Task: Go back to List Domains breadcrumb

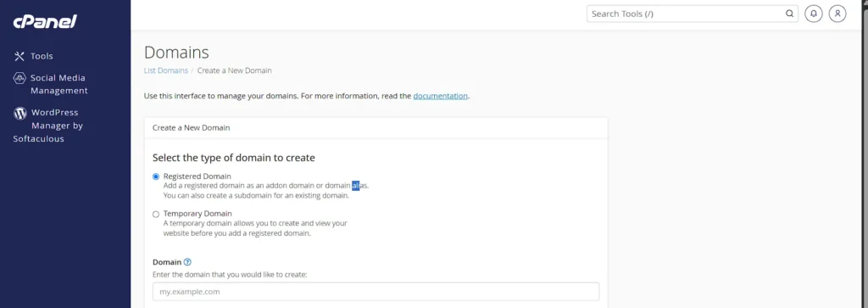Action: pos(165,71)
